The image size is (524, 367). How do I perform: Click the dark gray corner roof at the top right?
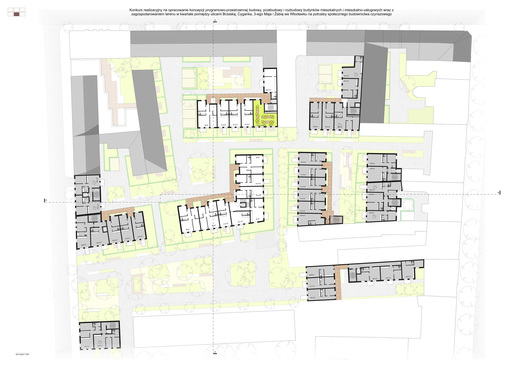coord(462,46)
